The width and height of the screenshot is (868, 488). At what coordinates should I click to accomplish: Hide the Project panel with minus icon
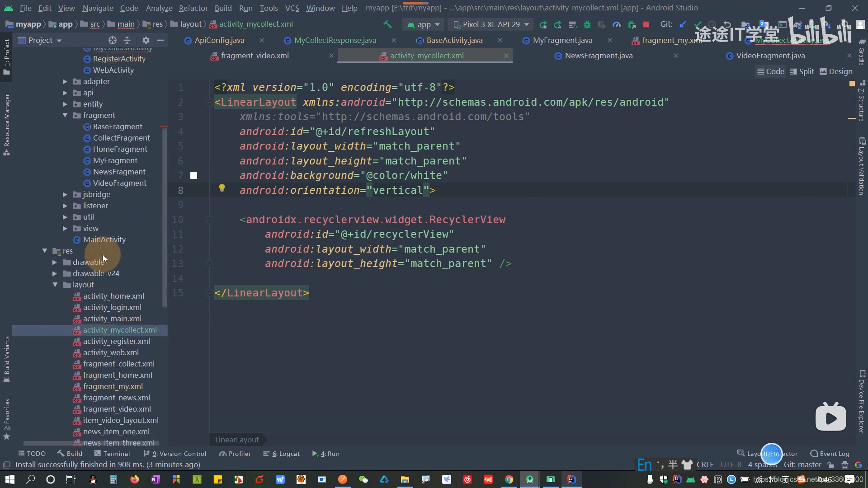click(160, 40)
